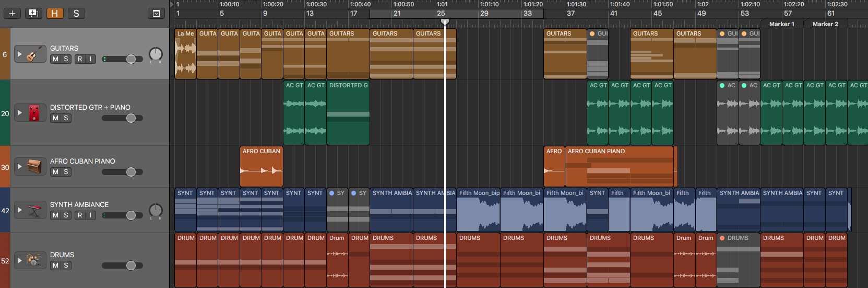The height and width of the screenshot is (288, 868).
Task: Click bar 37 in the timeline ruler
Action: tap(570, 14)
